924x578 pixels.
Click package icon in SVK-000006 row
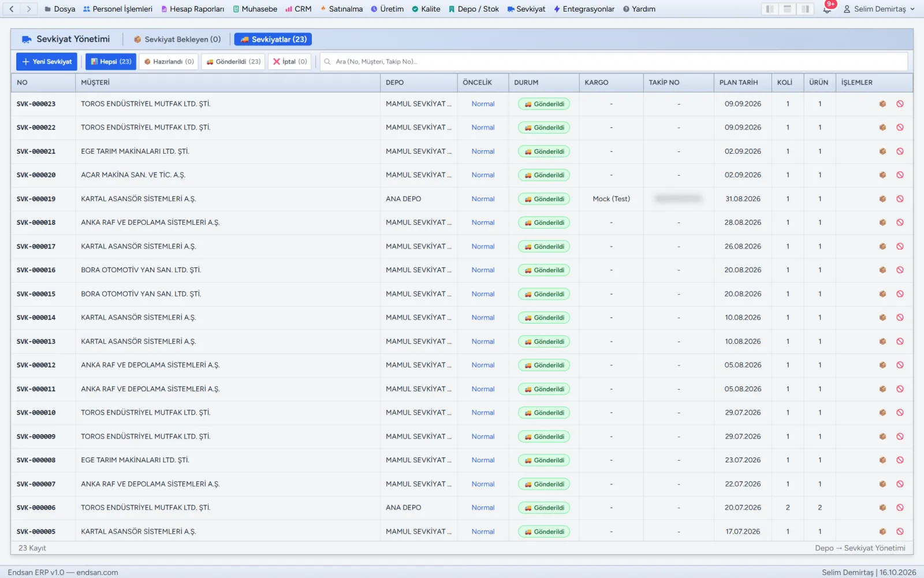pyautogui.click(x=882, y=507)
